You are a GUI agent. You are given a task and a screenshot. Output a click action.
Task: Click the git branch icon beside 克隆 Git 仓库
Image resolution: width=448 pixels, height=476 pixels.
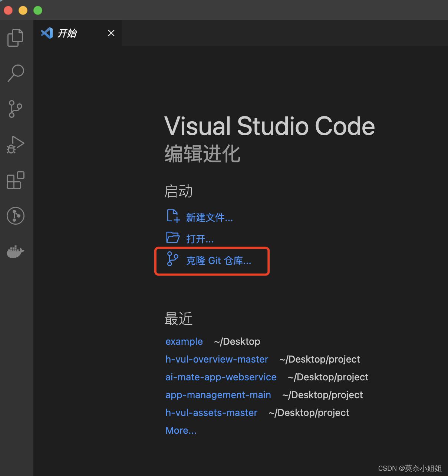(x=172, y=259)
